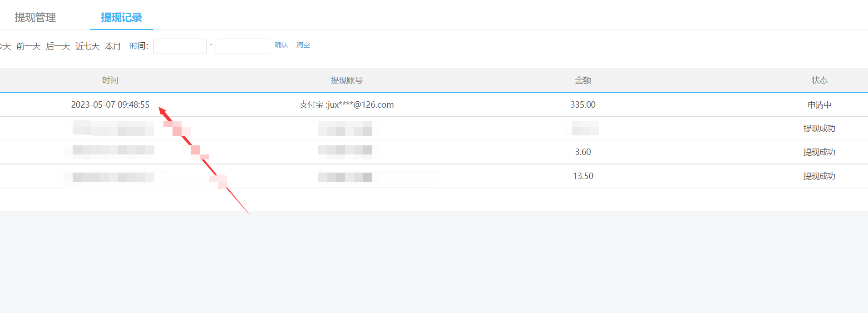This screenshot has width=868, height=313.
Task: Click the 时间 column header
Action: pos(110,80)
